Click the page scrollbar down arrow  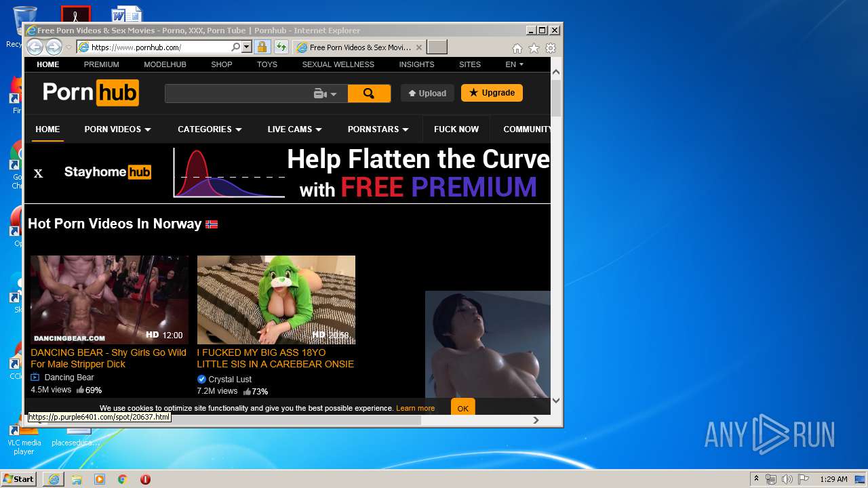(556, 401)
